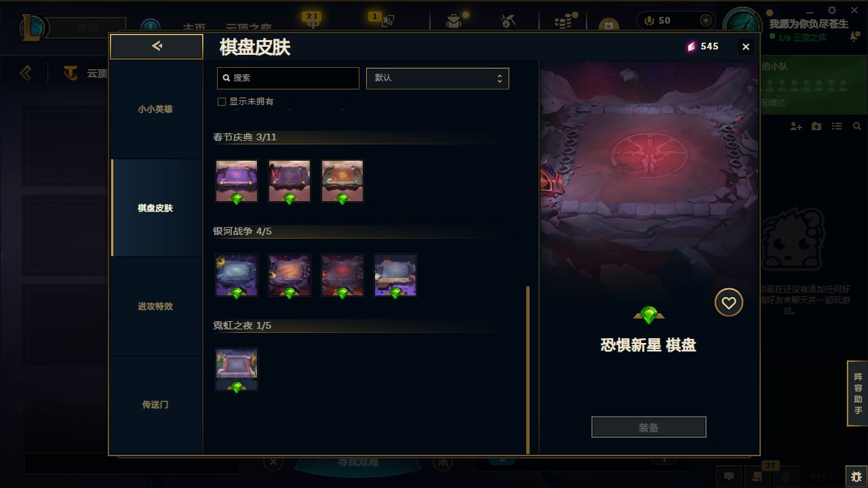Switch to the 小小英雄 tab
This screenshot has height=488, width=868.
155,109
